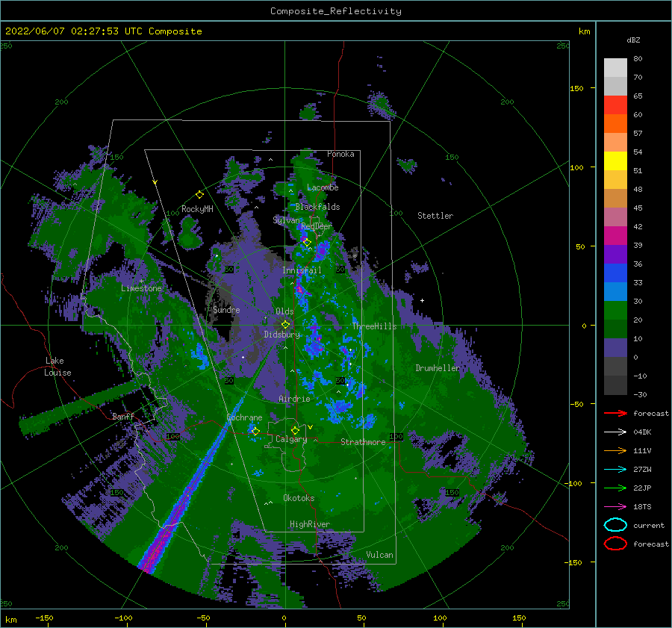The image size is (672, 628).
Task: Select the orange 111V arrow legend icon
Action: 615,450
